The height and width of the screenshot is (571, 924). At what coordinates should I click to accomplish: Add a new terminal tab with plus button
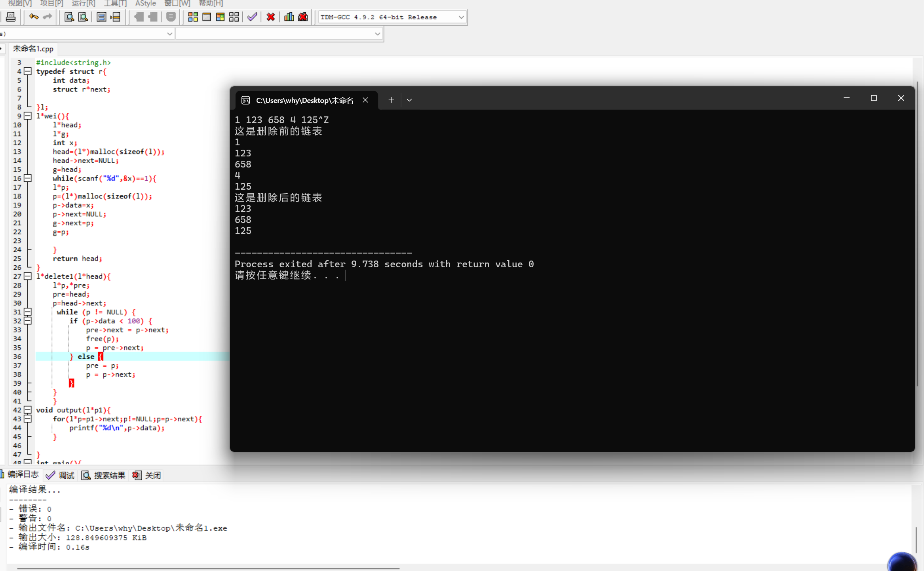point(391,100)
